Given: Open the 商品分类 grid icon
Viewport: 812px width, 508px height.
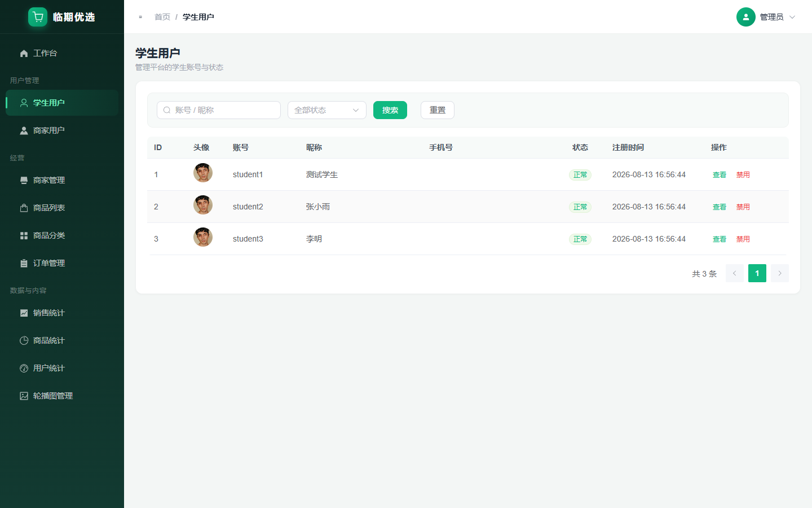Looking at the screenshot, I should click(24, 235).
